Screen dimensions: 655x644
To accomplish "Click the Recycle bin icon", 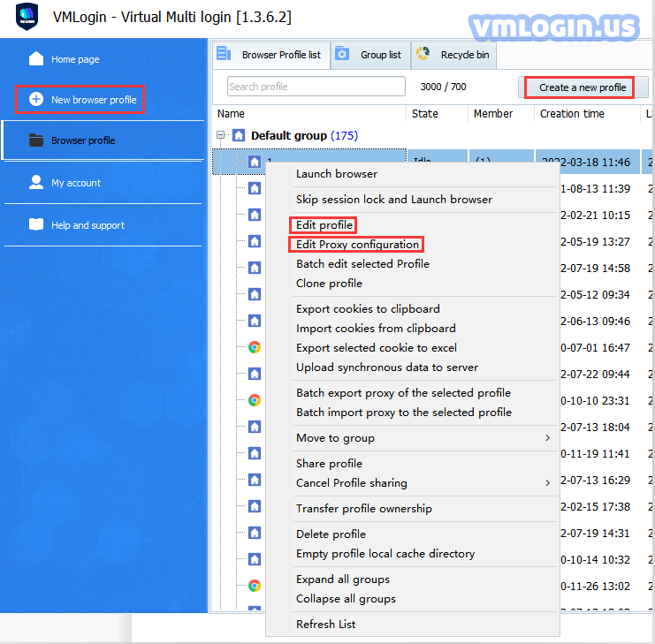I will [423, 53].
